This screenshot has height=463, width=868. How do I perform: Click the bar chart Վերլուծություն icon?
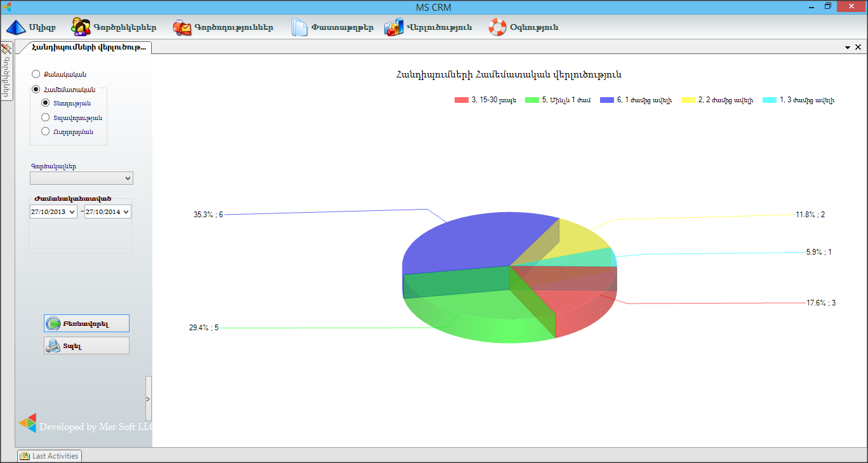(x=394, y=27)
